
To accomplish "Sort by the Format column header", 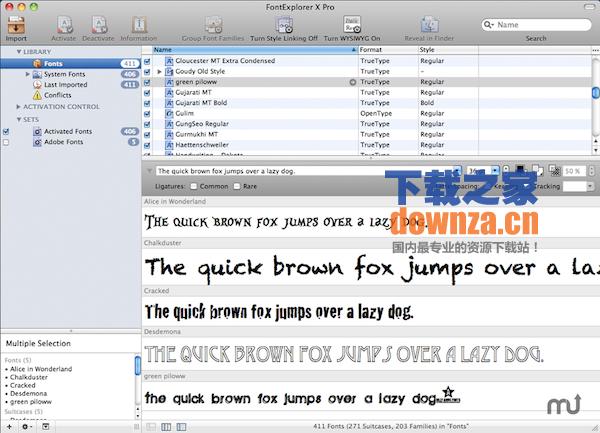I will (388, 50).
